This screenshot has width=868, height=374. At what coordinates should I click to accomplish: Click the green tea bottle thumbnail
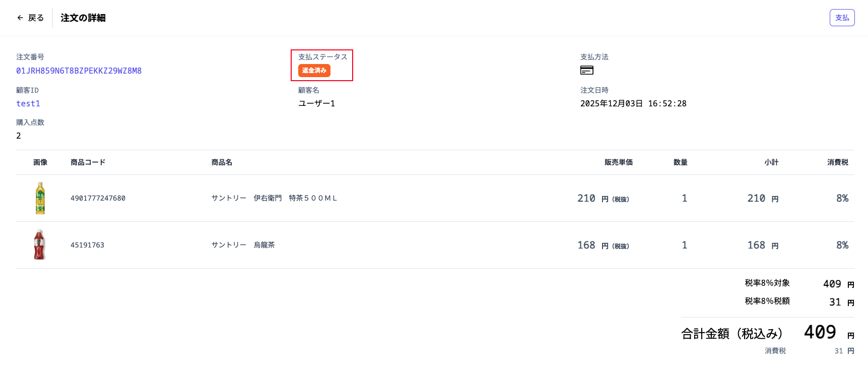(x=40, y=198)
